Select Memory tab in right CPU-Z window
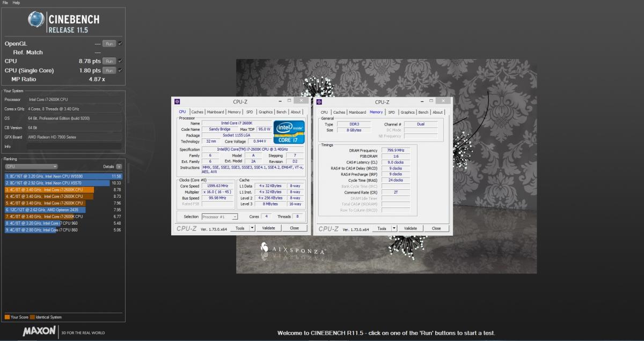This screenshot has width=644, height=341. pyautogui.click(x=376, y=112)
